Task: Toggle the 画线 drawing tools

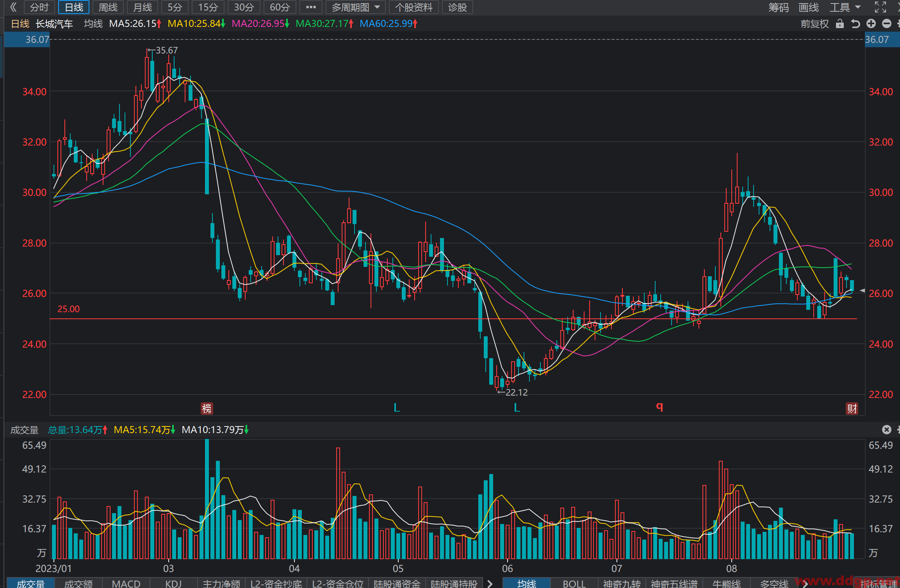Action: pyautogui.click(x=809, y=7)
